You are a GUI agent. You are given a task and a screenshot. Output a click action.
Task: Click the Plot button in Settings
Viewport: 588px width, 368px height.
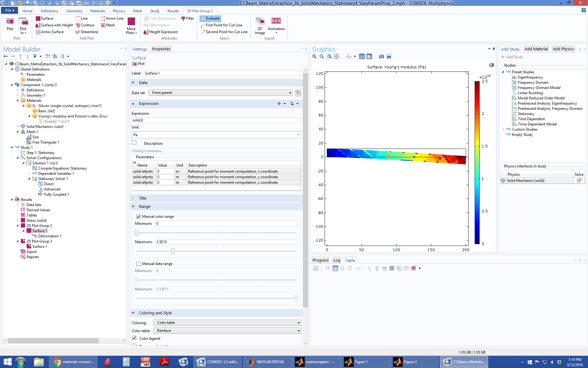click(138, 64)
